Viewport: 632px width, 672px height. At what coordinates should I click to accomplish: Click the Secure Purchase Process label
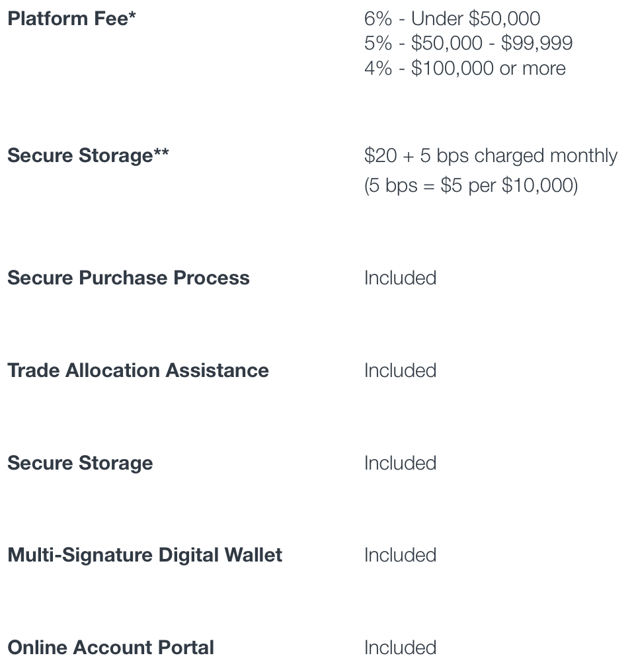coord(128,278)
